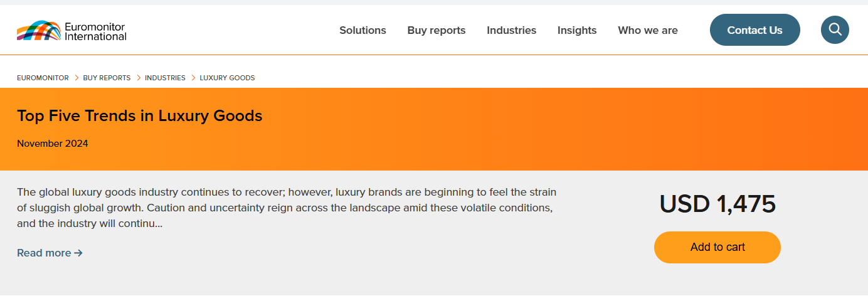Go to EUROMONITOR breadcrumb link
Screen dimensions: 868x296
click(x=43, y=78)
